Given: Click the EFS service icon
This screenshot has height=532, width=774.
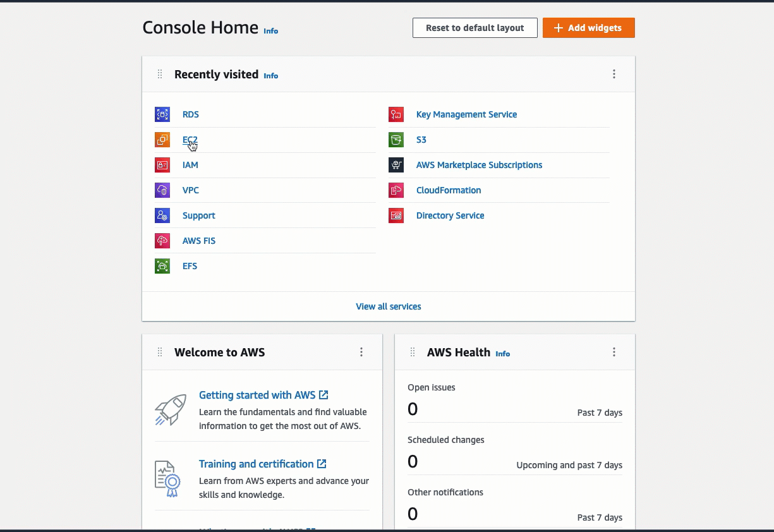Looking at the screenshot, I should tap(162, 266).
